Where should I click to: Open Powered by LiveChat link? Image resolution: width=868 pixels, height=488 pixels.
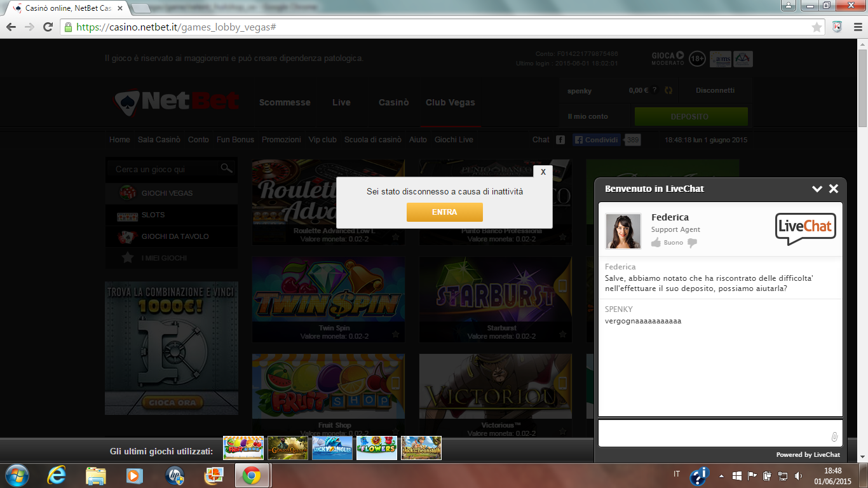point(808,454)
